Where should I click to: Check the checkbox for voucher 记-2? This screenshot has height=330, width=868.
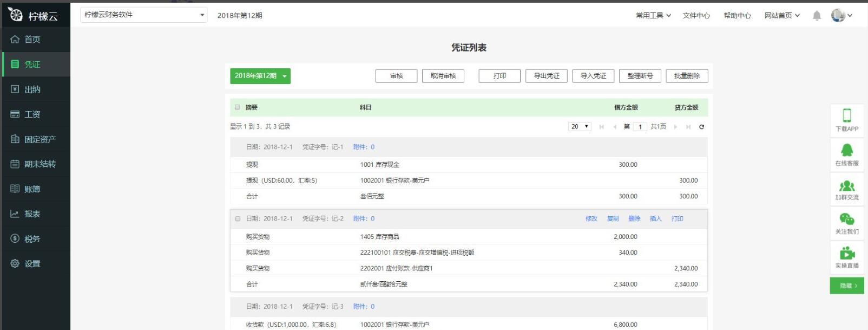coord(238,219)
